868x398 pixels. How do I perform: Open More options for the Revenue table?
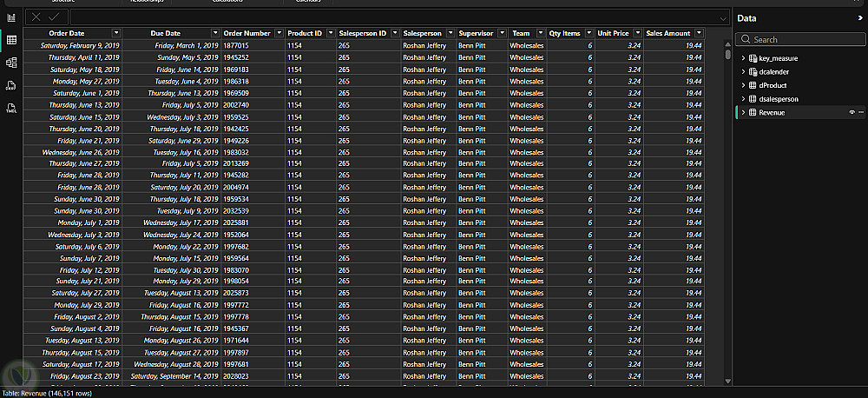tap(861, 112)
